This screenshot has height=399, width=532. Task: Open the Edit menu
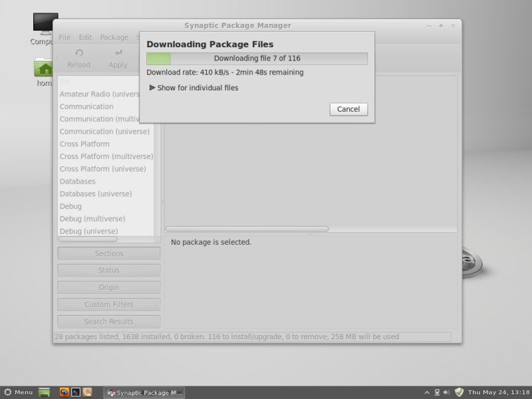(x=85, y=37)
